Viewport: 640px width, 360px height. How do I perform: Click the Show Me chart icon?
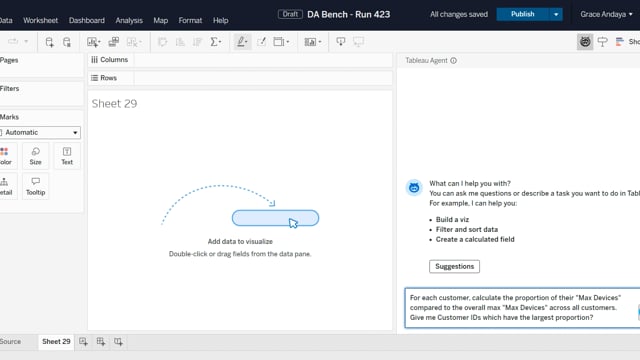tap(620, 42)
